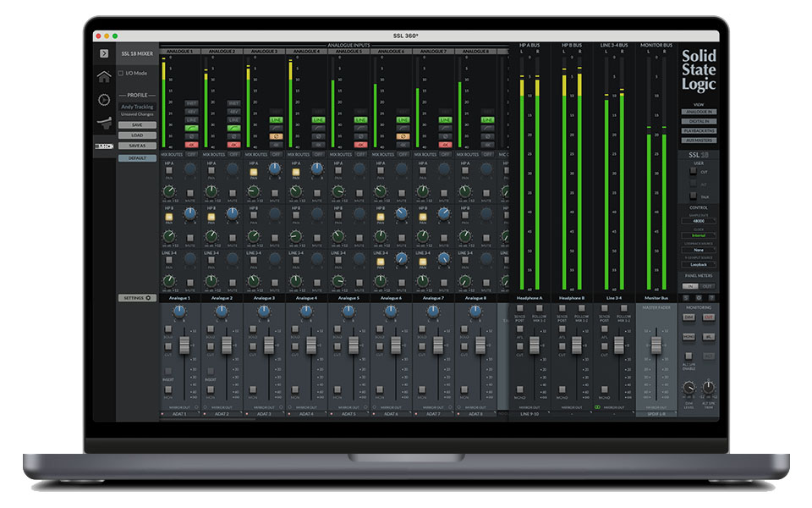The image size is (812, 508).
Task: Click the SAVE profile button
Action: tap(137, 125)
